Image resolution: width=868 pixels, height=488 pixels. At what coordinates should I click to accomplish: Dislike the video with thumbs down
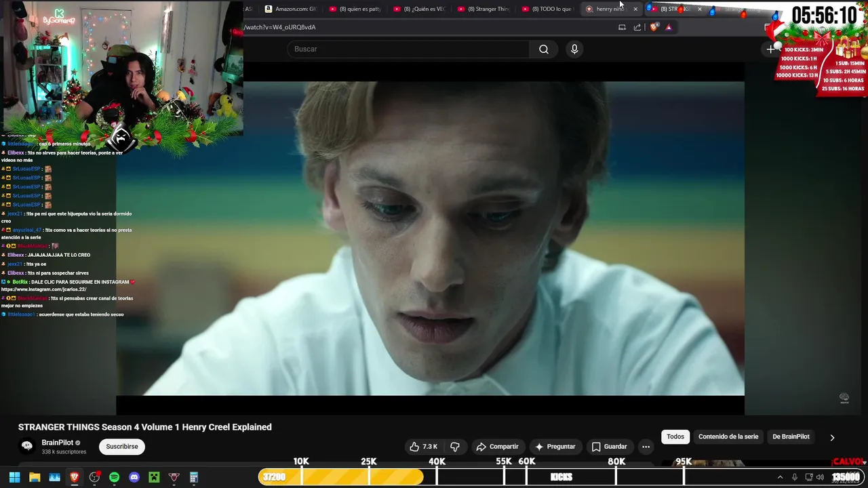click(x=455, y=447)
